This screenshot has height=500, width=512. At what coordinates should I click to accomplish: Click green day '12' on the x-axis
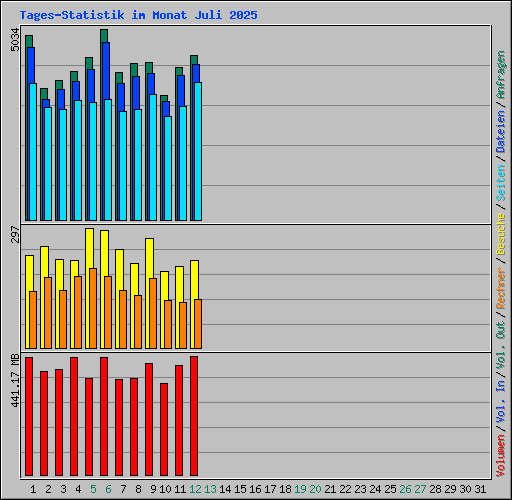(195, 489)
